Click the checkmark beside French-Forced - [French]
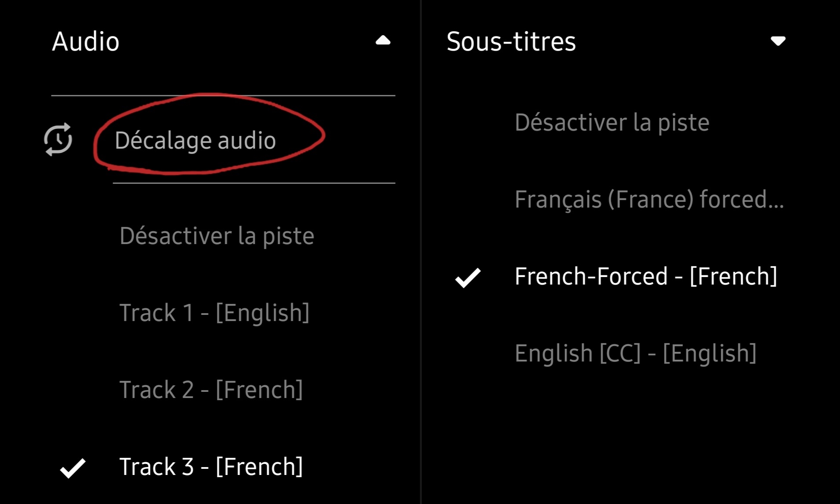840x504 pixels. (x=468, y=278)
